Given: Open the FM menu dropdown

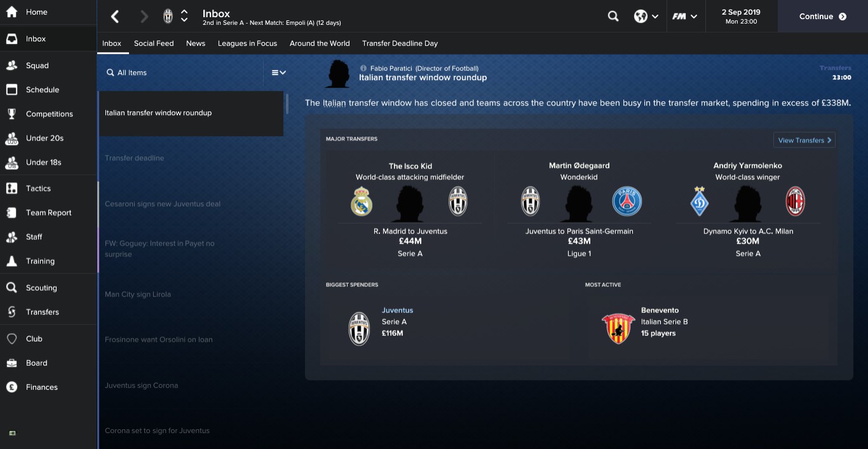Looking at the screenshot, I should click(685, 17).
